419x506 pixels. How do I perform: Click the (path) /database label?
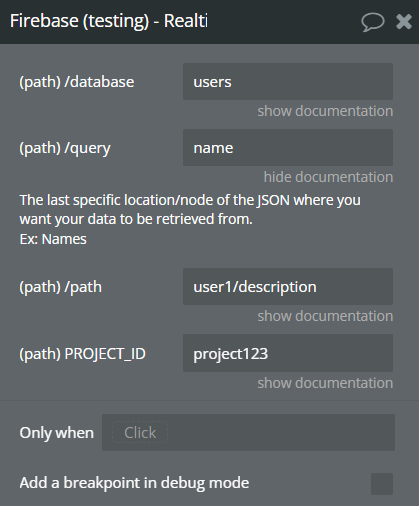(x=77, y=82)
